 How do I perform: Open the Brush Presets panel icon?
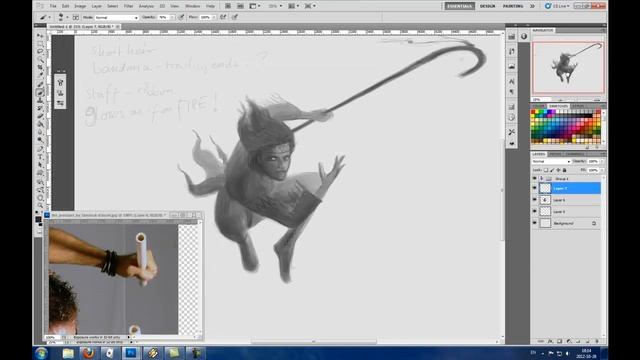tap(60, 103)
